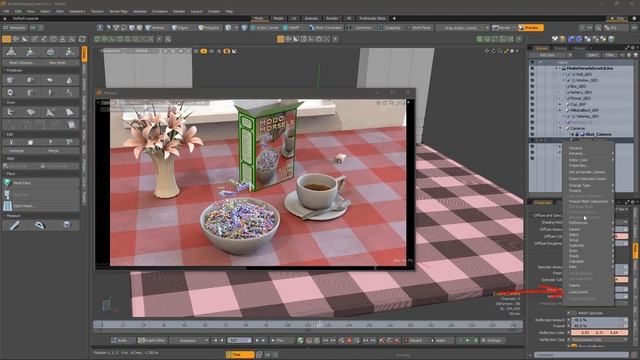This screenshot has height=360, width=640.
Task: Click the filter funnel icon in Items panel
Action: 636,55
